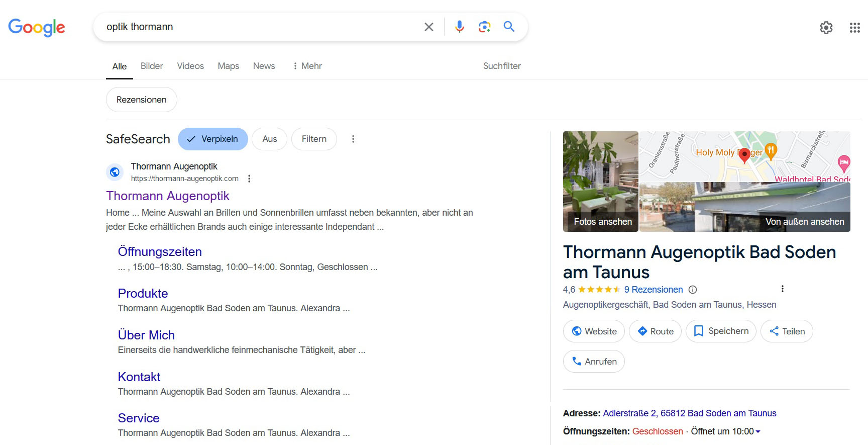Select the Verpixeln SafeSearch option
Screen dimensions: 868x445
[212, 139]
